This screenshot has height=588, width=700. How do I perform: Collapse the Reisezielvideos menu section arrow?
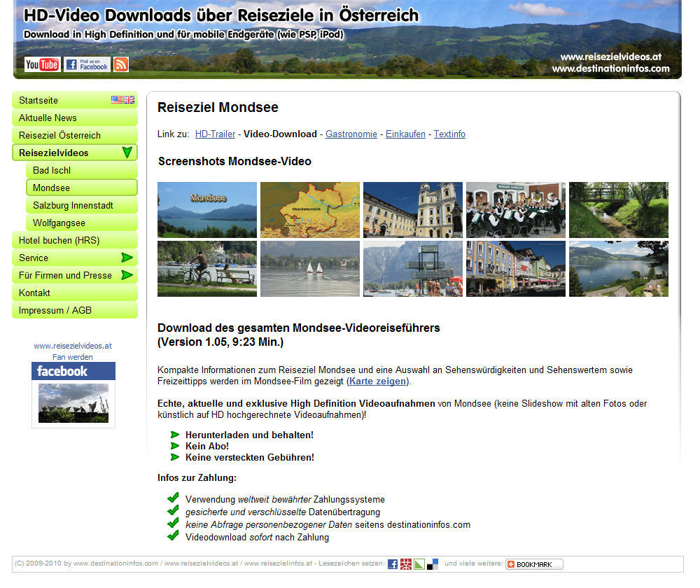click(127, 153)
